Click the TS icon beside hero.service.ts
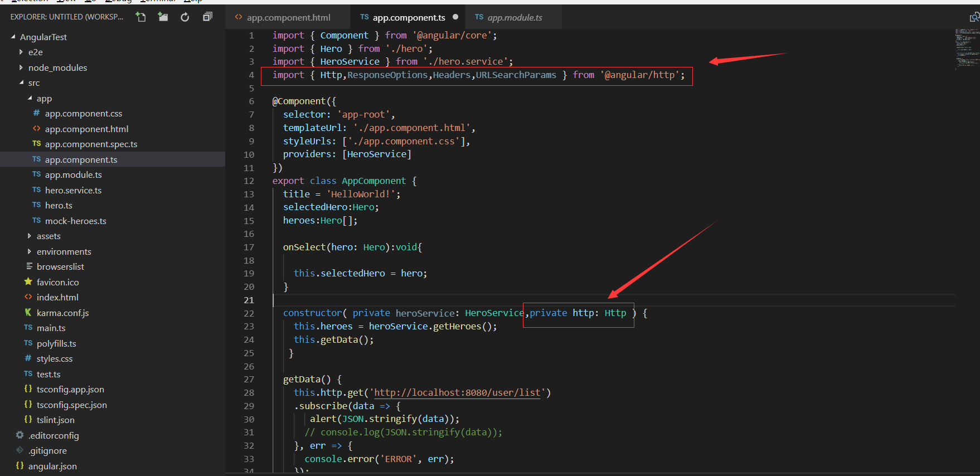Screen dimensions: 980x476 [36, 190]
